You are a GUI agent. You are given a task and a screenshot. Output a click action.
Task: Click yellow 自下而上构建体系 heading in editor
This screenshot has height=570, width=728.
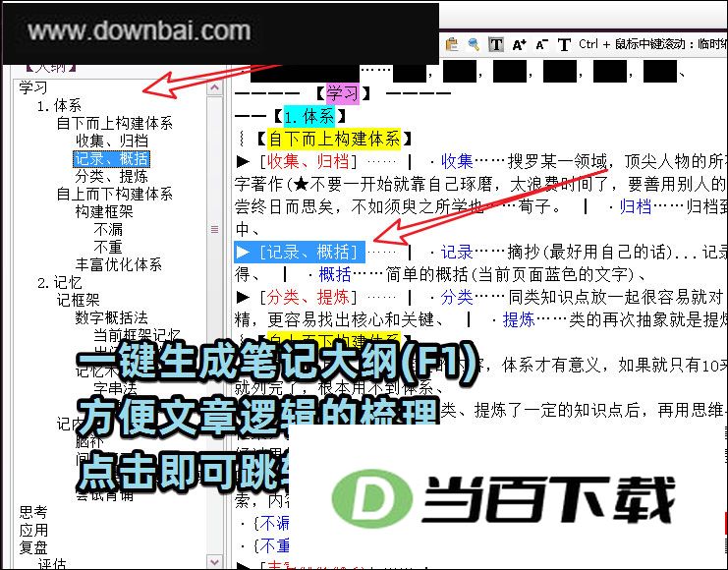coord(334,139)
